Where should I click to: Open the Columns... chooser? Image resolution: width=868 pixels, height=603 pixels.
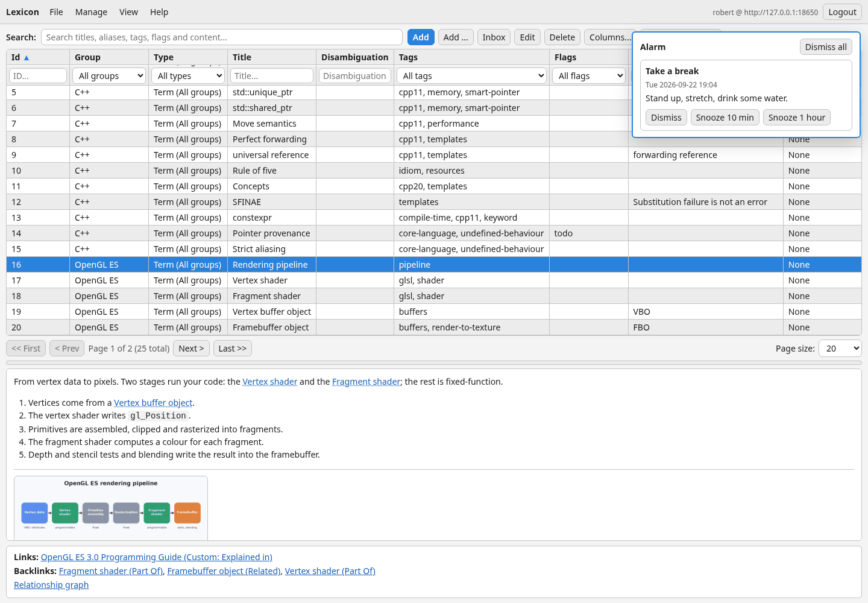coord(609,37)
